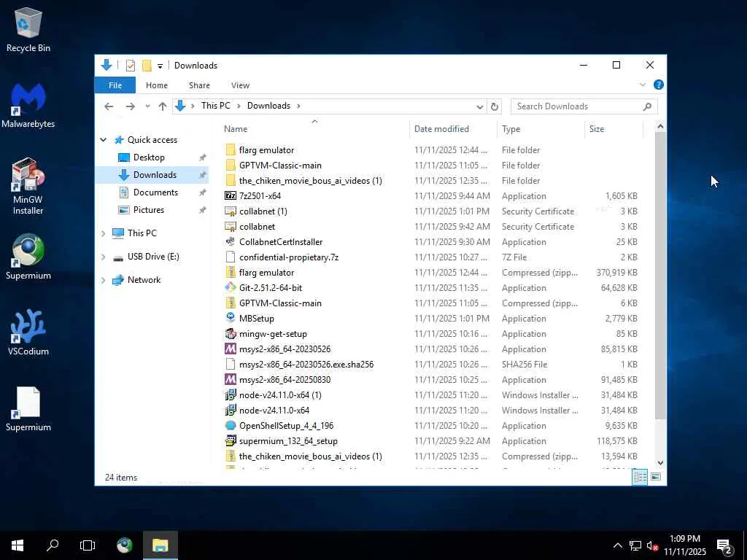Show hidden system tray icons
747x560 pixels.
pos(617,545)
